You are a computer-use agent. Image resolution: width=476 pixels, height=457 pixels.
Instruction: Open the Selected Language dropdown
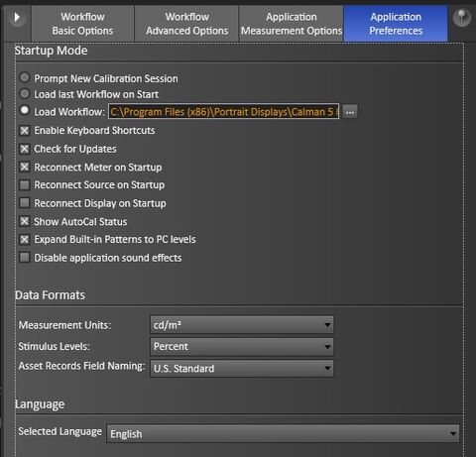click(x=283, y=433)
